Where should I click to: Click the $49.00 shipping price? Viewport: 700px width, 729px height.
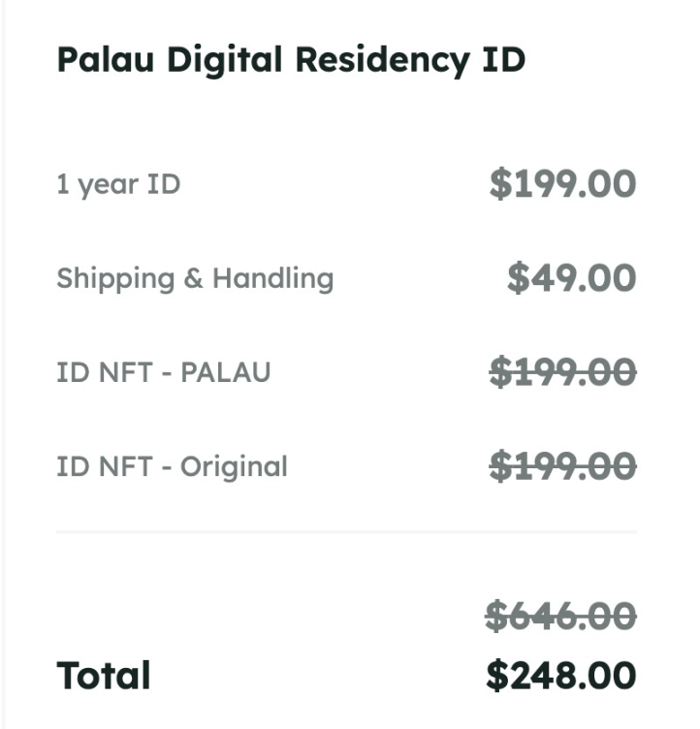tap(571, 278)
